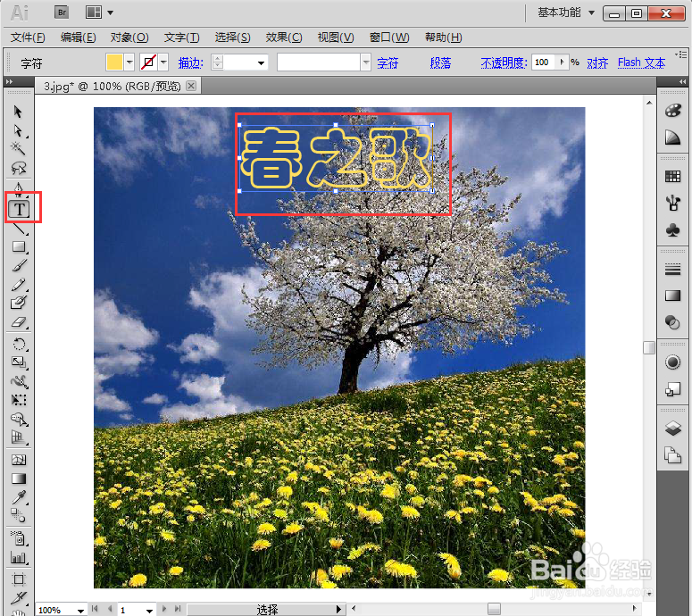
Task: Open the Layers panel
Action: tap(672, 428)
